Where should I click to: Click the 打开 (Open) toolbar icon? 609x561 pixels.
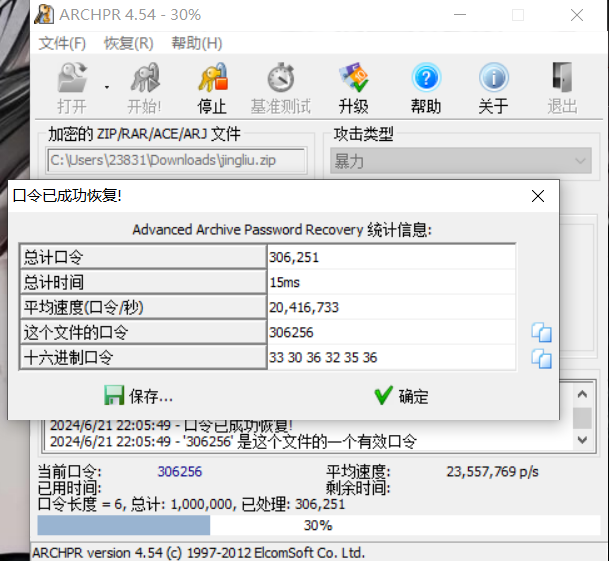(72, 78)
